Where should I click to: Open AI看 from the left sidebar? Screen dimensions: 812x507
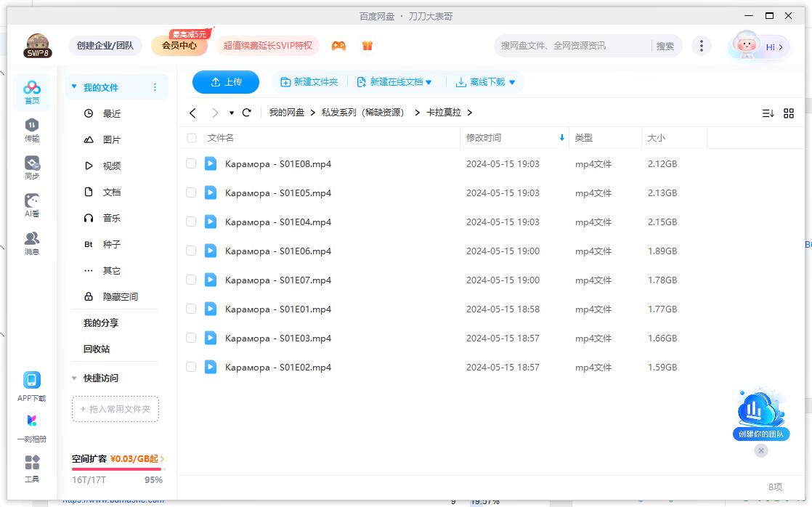point(31,203)
